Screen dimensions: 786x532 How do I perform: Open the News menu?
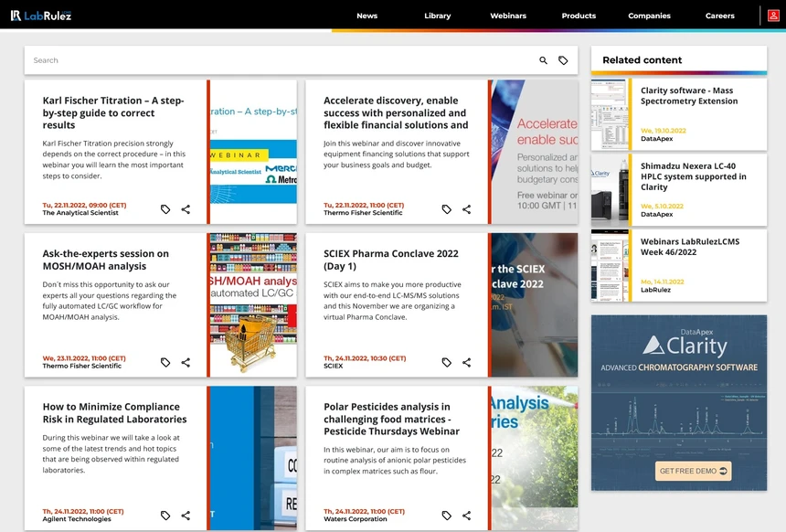[366, 16]
